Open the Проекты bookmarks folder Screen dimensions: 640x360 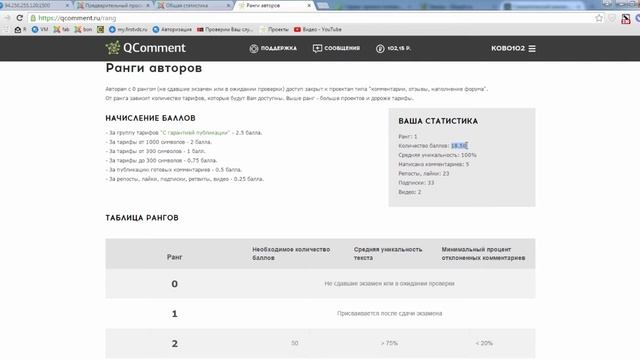(x=274, y=29)
